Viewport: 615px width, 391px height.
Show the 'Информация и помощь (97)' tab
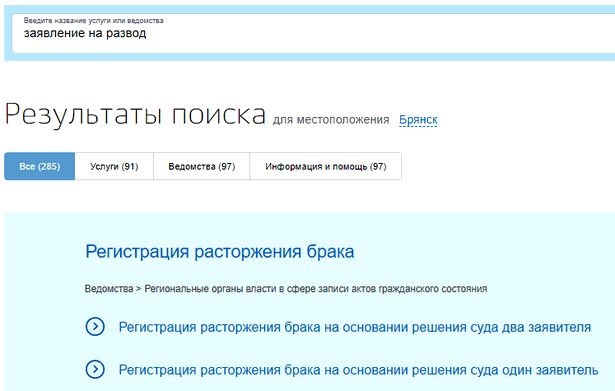click(x=326, y=166)
